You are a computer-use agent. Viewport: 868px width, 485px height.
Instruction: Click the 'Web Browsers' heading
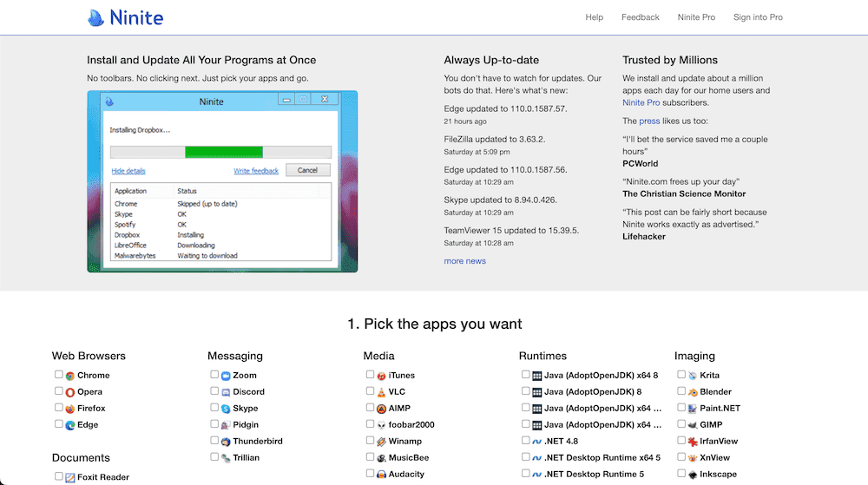click(x=89, y=356)
